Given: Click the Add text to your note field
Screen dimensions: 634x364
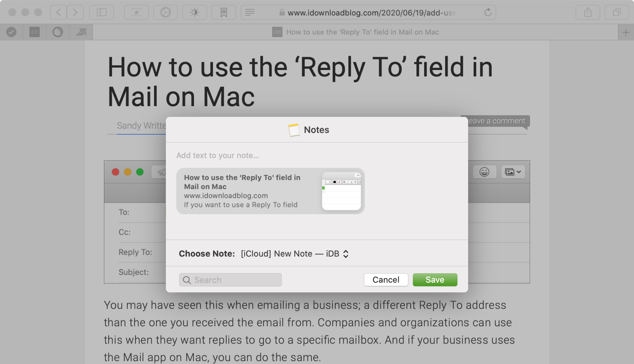Looking at the screenshot, I should pyautogui.click(x=218, y=156).
